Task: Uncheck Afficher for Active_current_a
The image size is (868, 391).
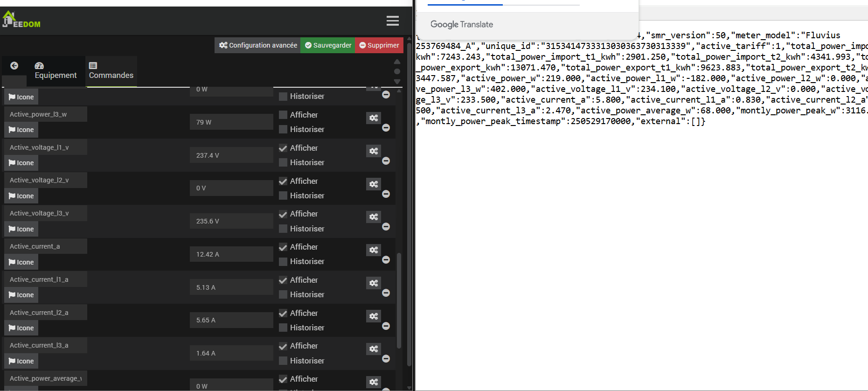Action: tap(283, 247)
